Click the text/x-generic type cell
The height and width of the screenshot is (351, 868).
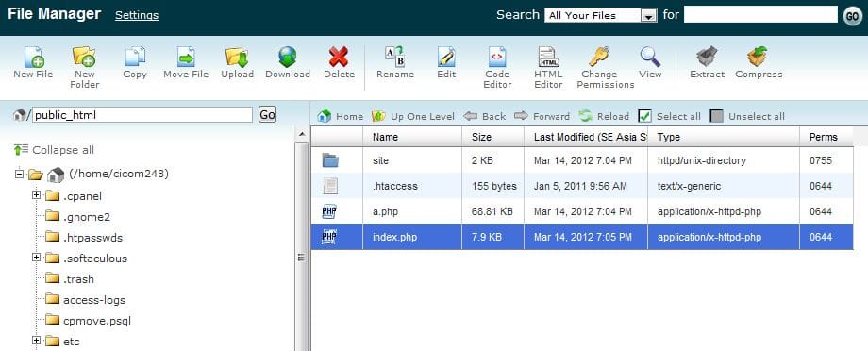[689, 186]
